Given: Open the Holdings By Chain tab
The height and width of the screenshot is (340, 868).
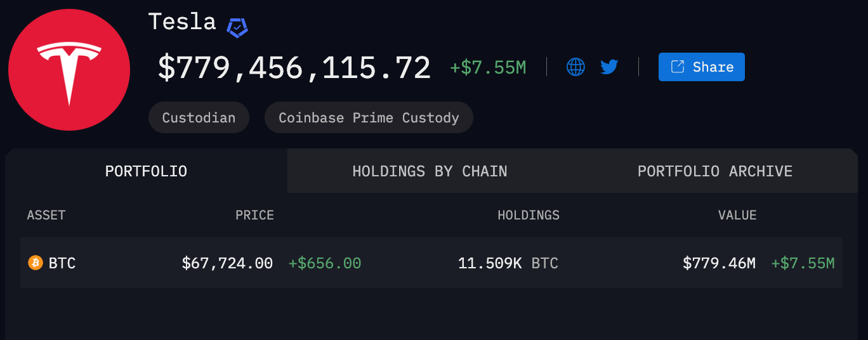Looking at the screenshot, I should point(430,171).
